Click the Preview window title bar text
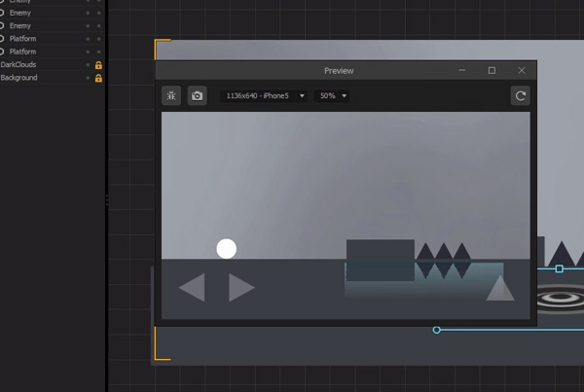Image resolution: width=584 pixels, height=392 pixels. (x=339, y=71)
